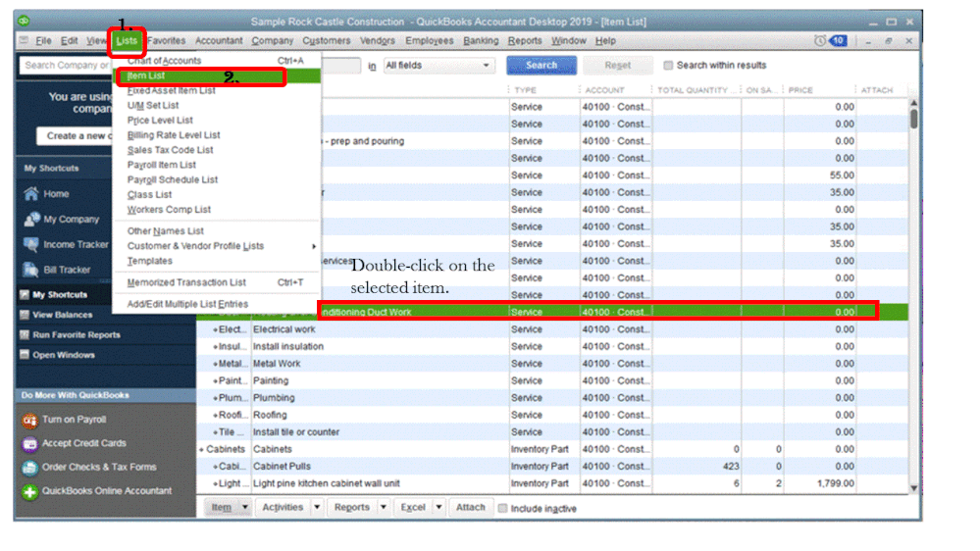Click the item list scrollbar up arrow

click(x=913, y=103)
